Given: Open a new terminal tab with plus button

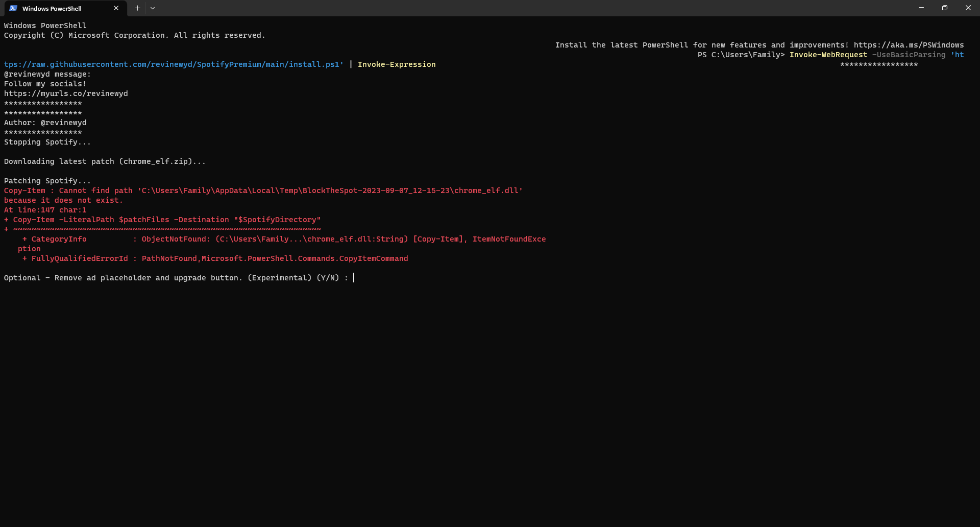Looking at the screenshot, I should [x=137, y=8].
